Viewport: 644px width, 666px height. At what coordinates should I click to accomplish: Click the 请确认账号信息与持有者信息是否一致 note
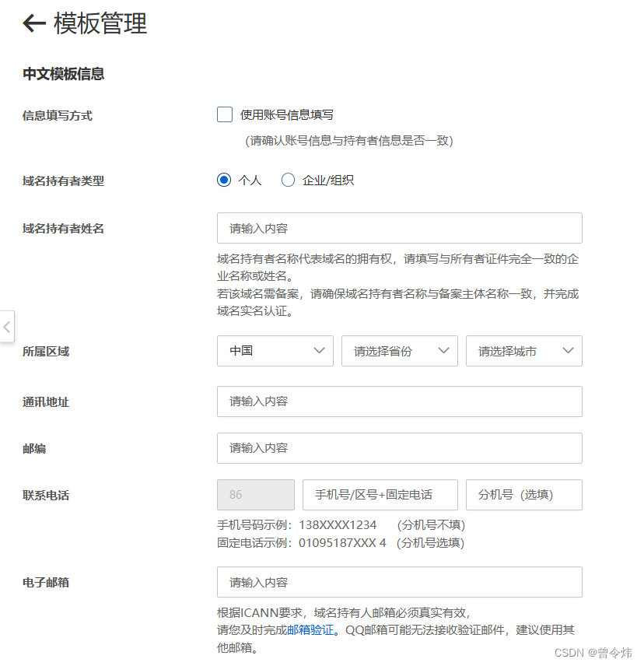[x=349, y=141]
